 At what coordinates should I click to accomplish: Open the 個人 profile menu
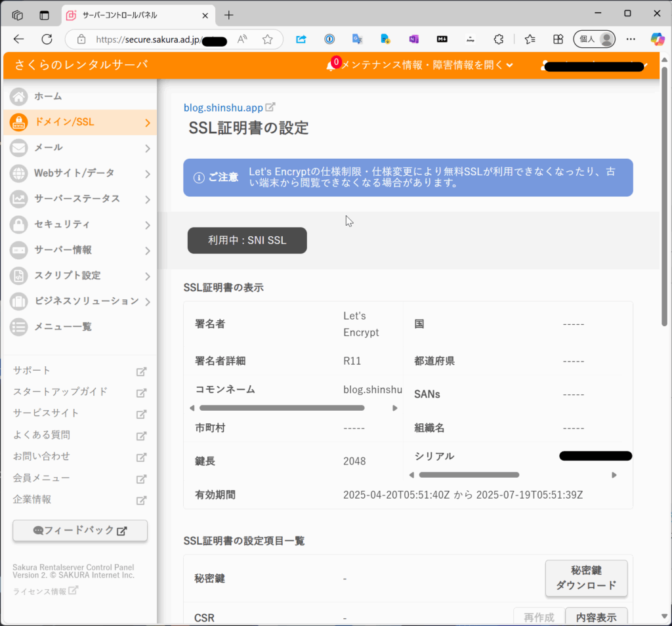tap(595, 39)
